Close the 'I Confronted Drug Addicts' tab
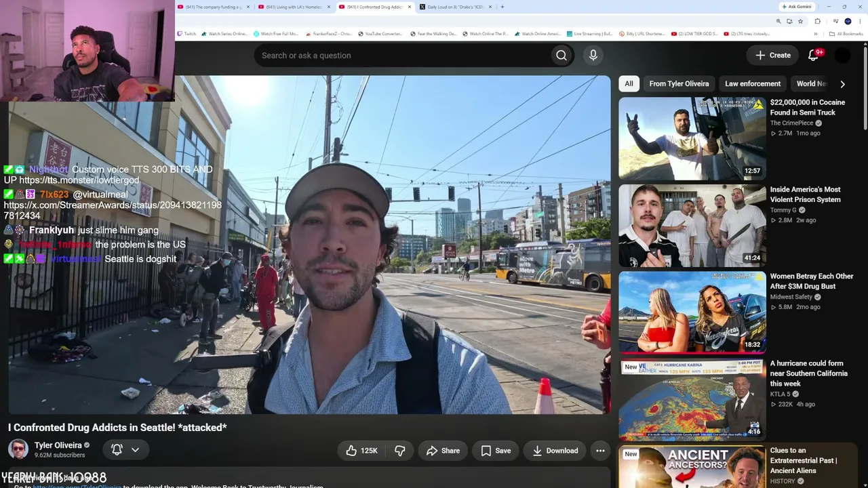This screenshot has width=868, height=488. click(x=409, y=7)
